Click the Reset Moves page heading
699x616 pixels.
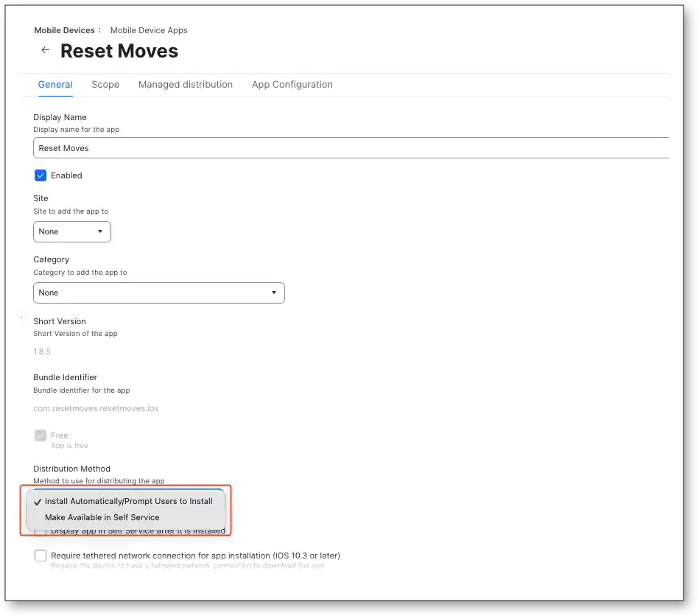pos(119,51)
